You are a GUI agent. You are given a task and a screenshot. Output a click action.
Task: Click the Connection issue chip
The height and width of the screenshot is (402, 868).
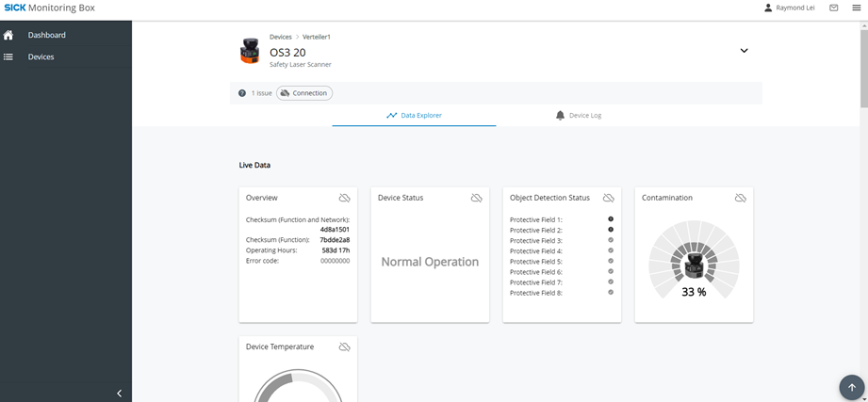304,93
